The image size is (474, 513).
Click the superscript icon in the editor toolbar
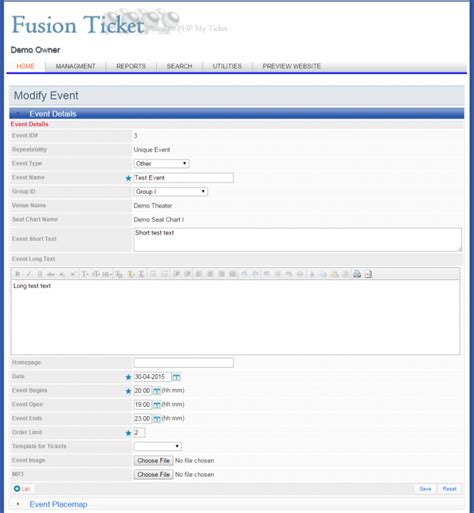[73, 274]
